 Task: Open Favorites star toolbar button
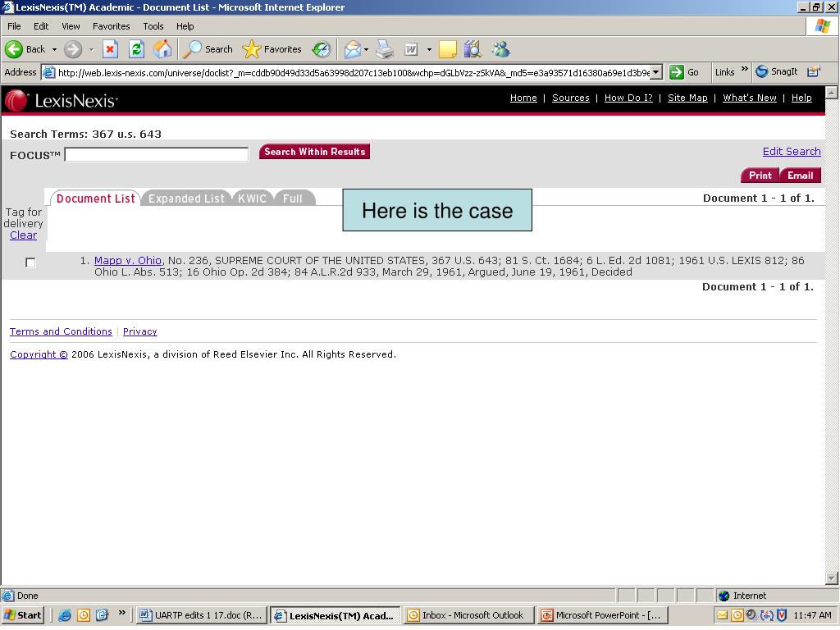click(272, 49)
